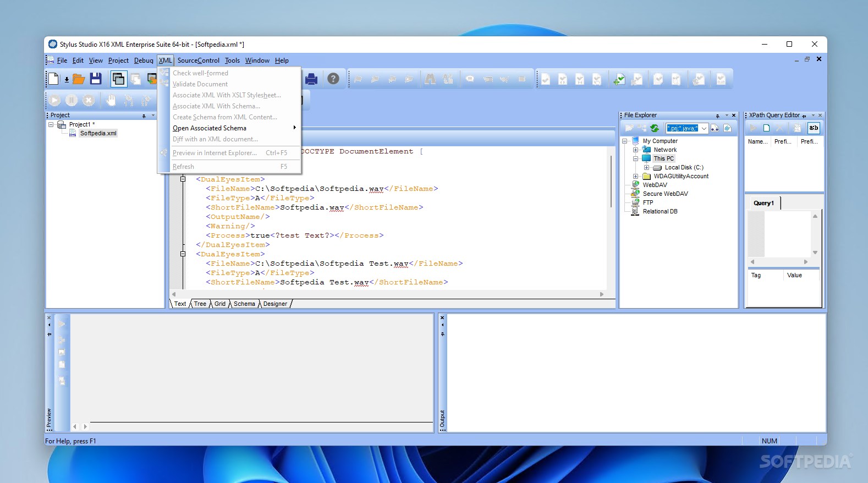Click the editor horizontal scroll right arrow

pos(602,294)
